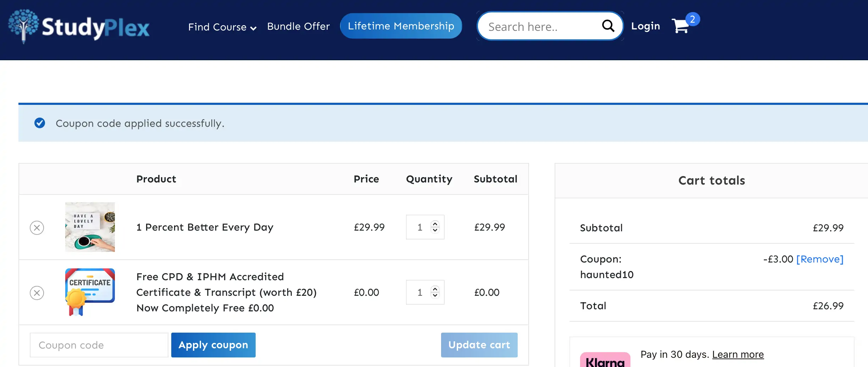Focus the Coupon code input field
Screen dimensions: 868x367
[99, 345]
